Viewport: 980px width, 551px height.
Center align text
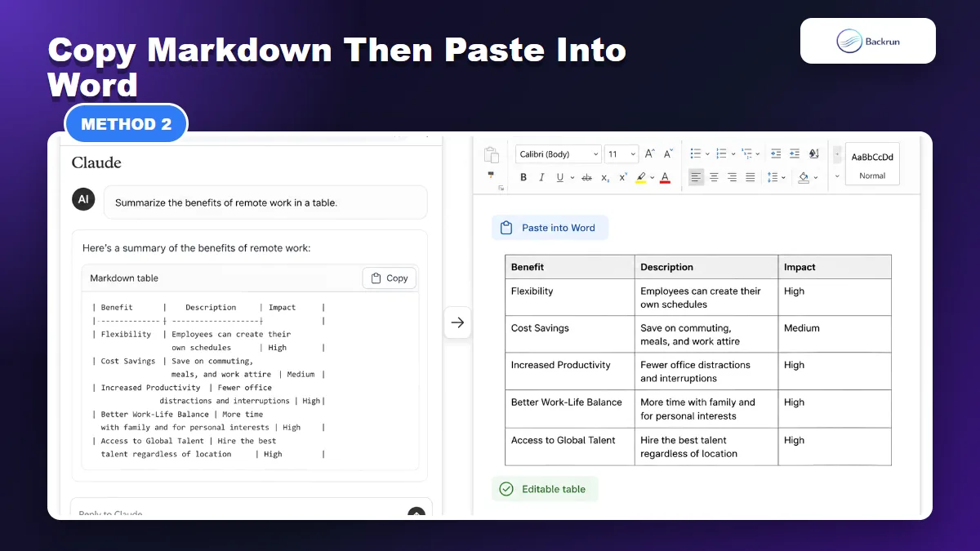pos(714,177)
